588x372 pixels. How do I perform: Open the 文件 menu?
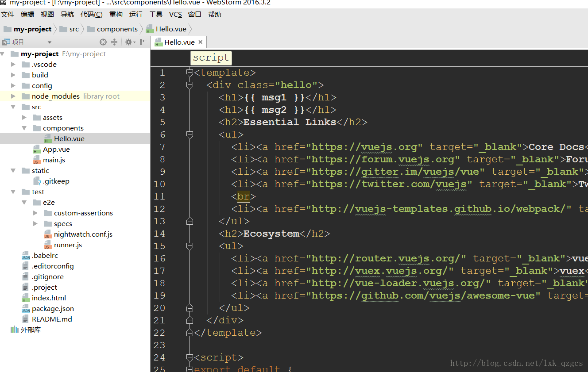pos(8,15)
